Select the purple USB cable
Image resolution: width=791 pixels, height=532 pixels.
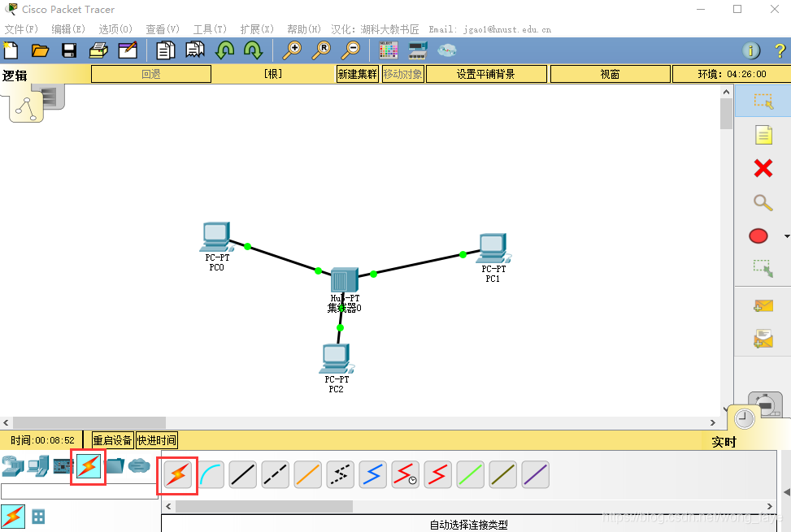(535, 475)
